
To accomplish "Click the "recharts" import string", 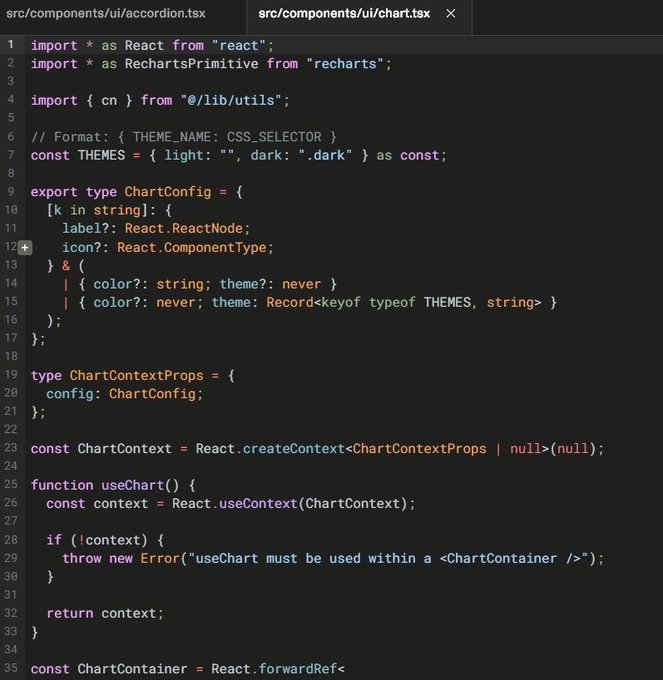I will (x=345, y=64).
